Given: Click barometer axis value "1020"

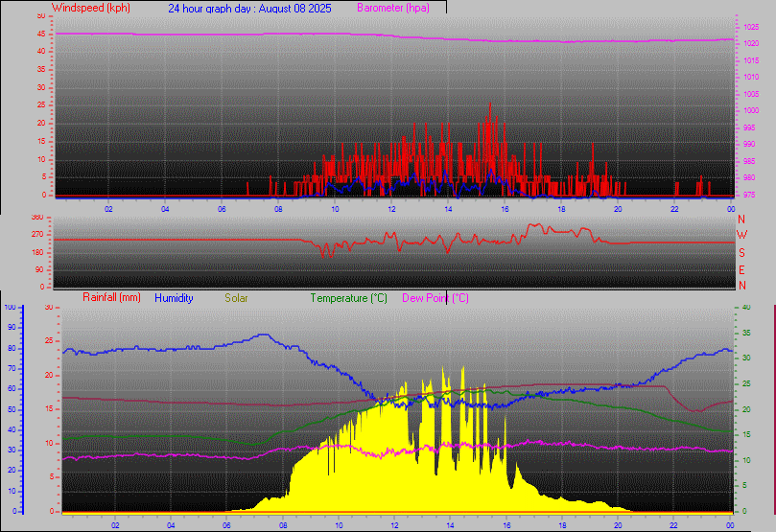Looking at the screenshot, I should click(751, 43).
